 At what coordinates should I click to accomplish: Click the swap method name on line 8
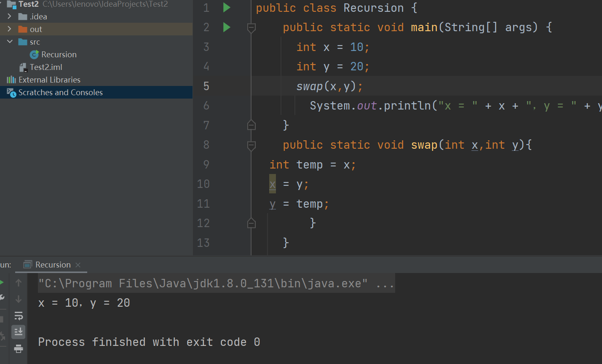[424, 145]
